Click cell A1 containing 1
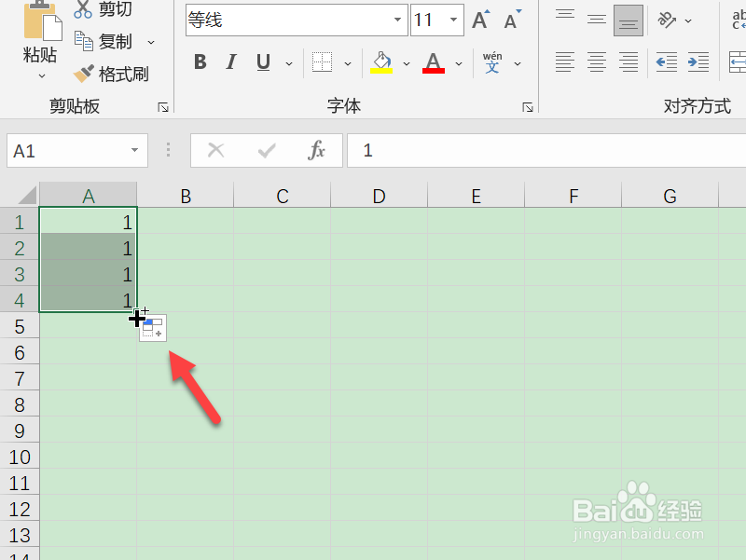The width and height of the screenshot is (746, 560). [88, 221]
